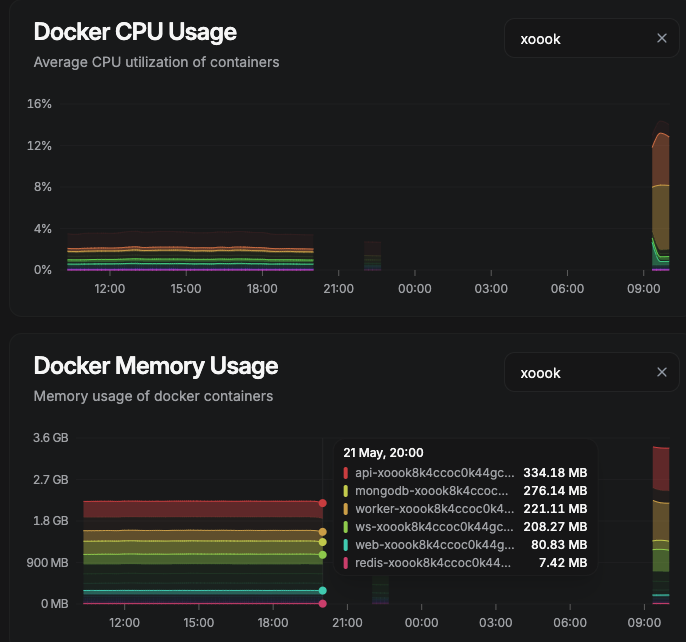
Task: Click the teal web data point on memory chart
Action: (322, 591)
